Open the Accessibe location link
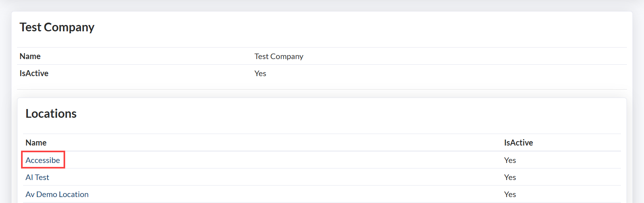The height and width of the screenshot is (203, 644). tap(43, 160)
